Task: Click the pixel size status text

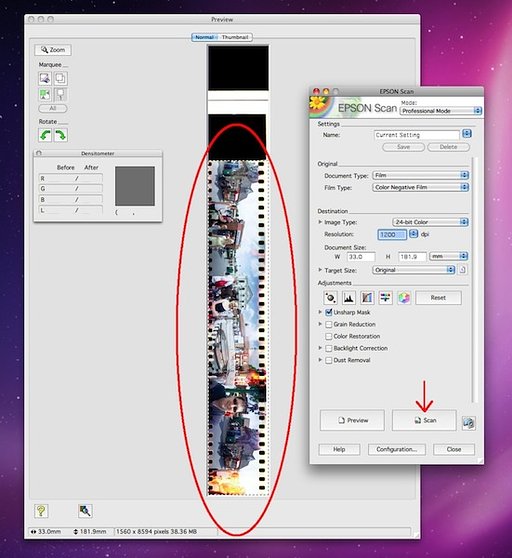Action: tap(156, 532)
